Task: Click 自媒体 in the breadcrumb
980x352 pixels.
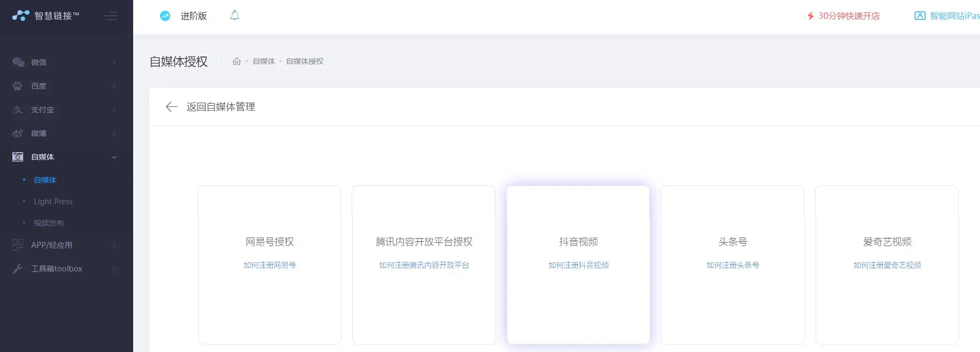Action: tap(264, 62)
